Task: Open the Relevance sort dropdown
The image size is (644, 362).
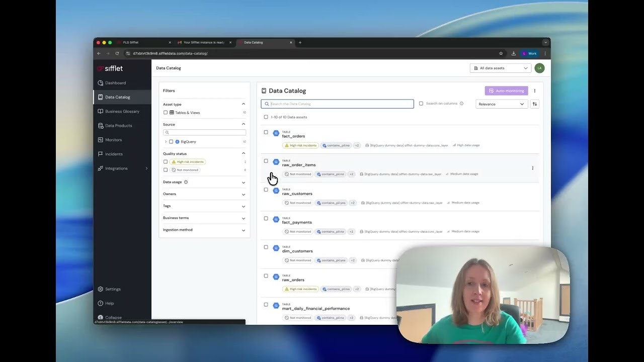Action: 501,104
